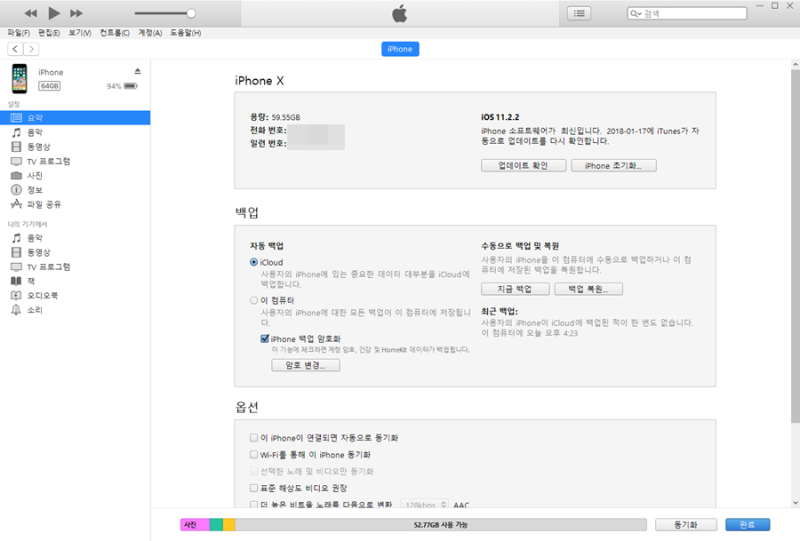This screenshot has height=541, width=800.
Task: Click music note icon under 나의 기기에서
Action: pos(16,238)
